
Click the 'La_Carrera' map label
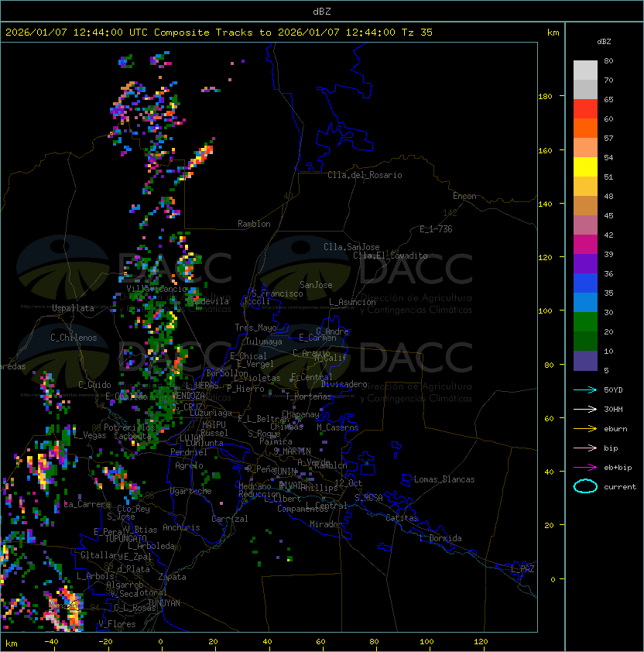point(87,504)
